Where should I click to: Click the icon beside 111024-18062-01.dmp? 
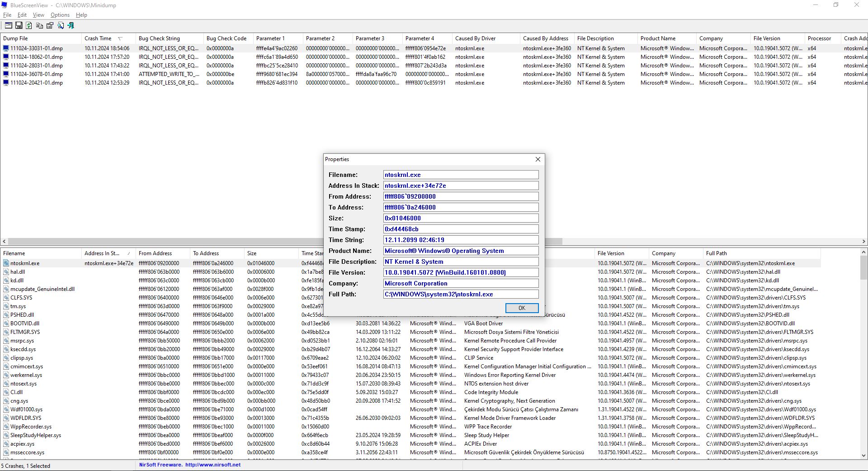[6, 57]
